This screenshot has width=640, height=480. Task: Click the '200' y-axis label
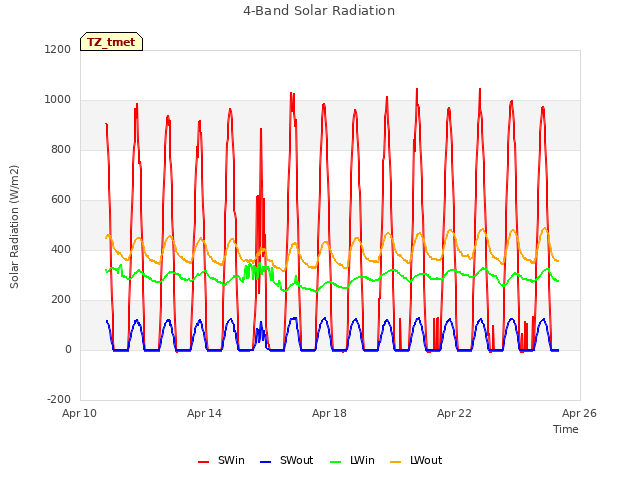61,300
